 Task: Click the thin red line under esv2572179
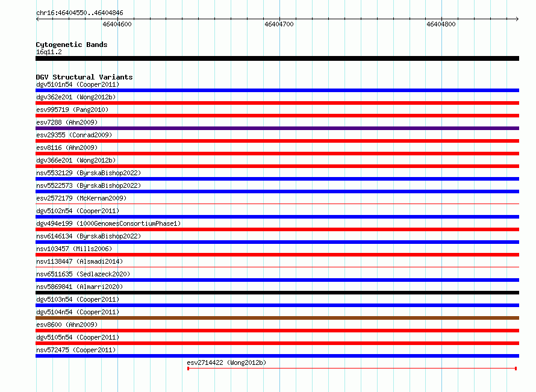pyautogui.click(x=277, y=204)
